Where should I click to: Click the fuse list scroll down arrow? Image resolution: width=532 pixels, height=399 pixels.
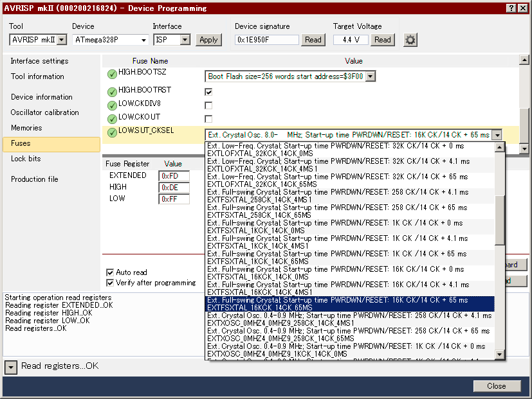(524, 148)
